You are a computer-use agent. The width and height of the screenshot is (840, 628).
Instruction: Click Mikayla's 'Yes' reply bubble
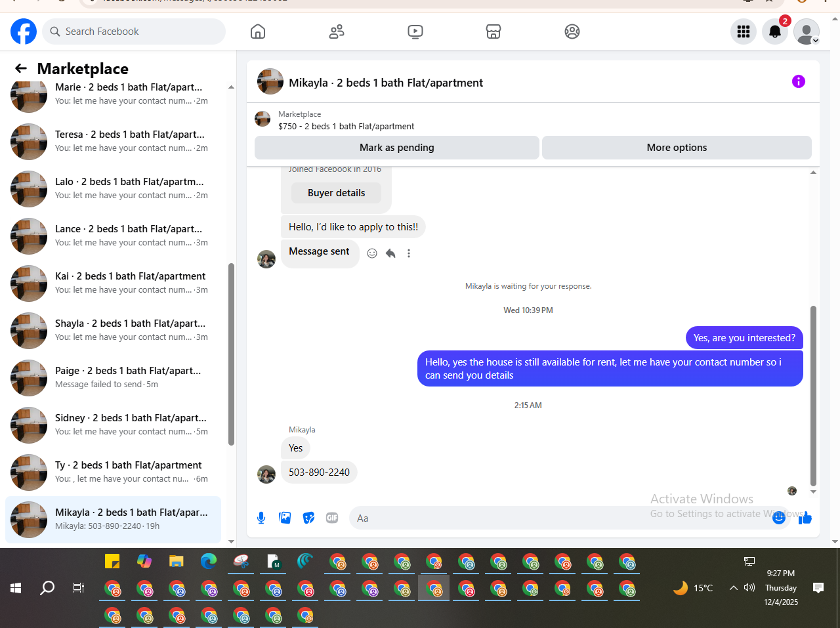[x=295, y=448]
